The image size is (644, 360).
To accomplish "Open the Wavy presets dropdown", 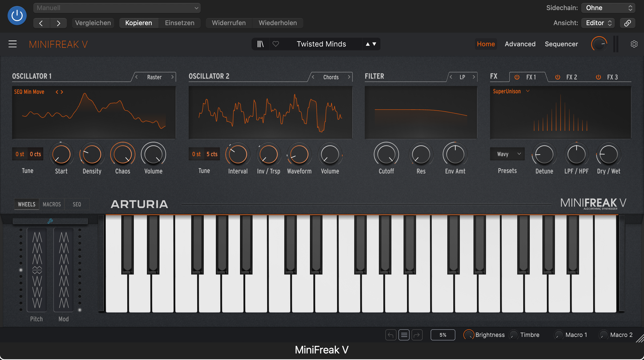I will pos(507,154).
